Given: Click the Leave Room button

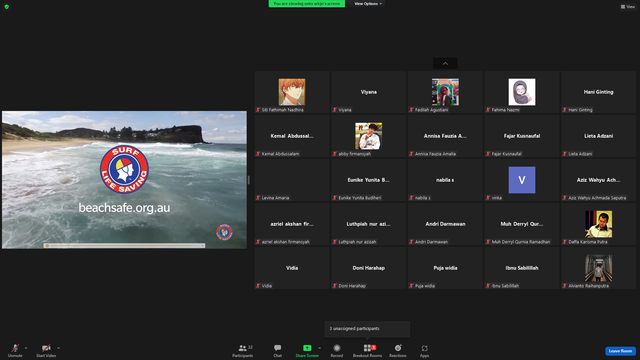Looking at the screenshot, I should [x=620, y=351].
